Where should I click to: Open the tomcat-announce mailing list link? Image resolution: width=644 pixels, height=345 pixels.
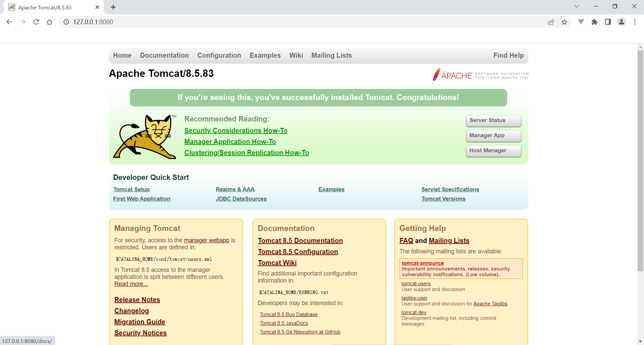pos(423,263)
